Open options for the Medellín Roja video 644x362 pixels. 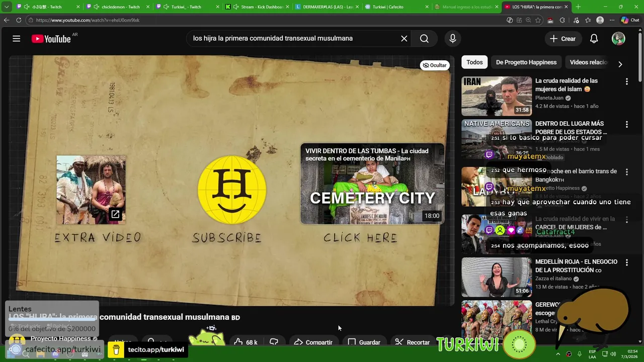[x=626, y=262]
